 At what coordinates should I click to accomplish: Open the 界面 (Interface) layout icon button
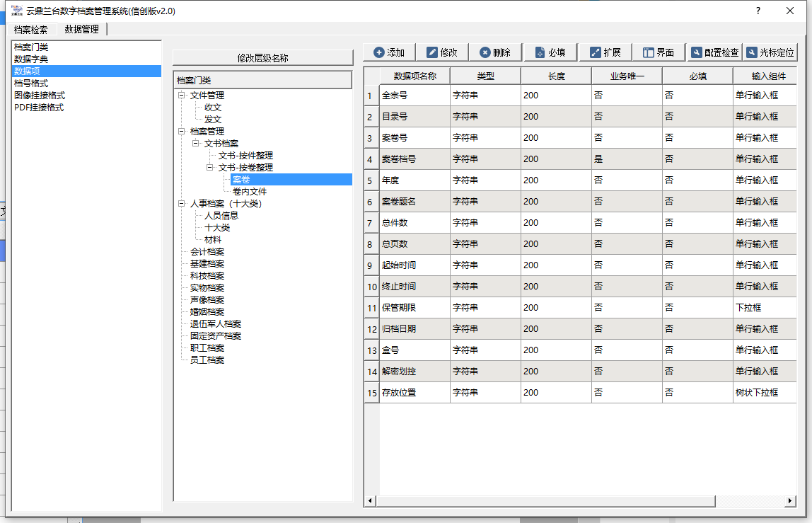tap(658, 52)
